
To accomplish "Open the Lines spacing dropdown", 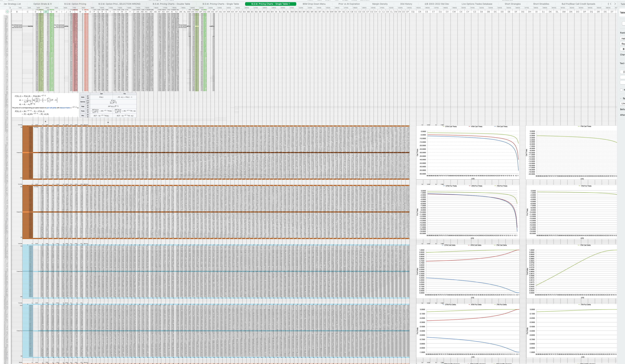I will 623,104.
